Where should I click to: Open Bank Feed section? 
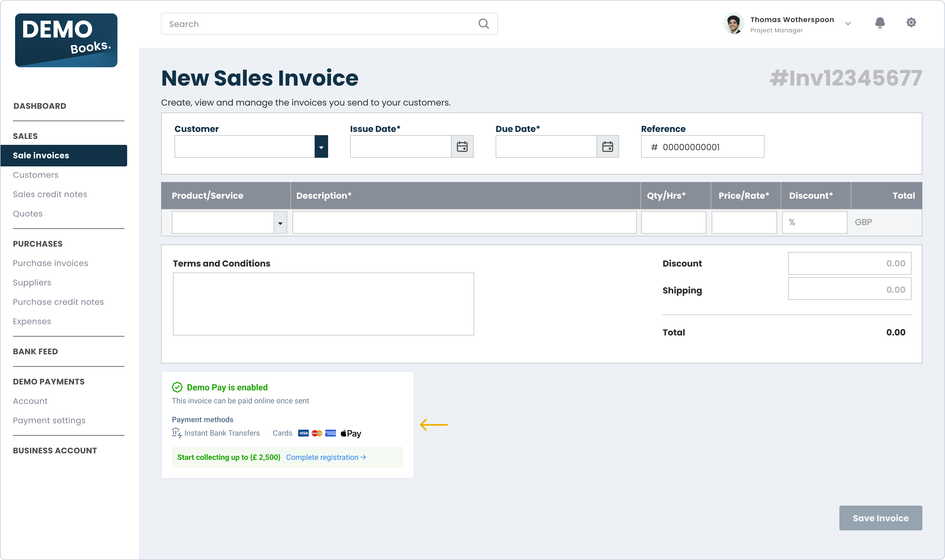click(35, 351)
